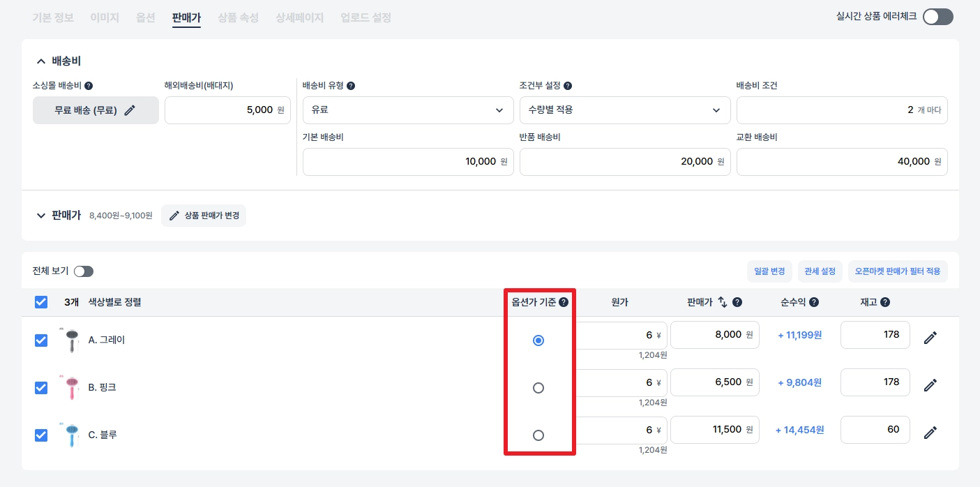The height and width of the screenshot is (487, 980).
Task: Enable the 실시간 상품 에러체크 toggle
Action: point(937,17)
